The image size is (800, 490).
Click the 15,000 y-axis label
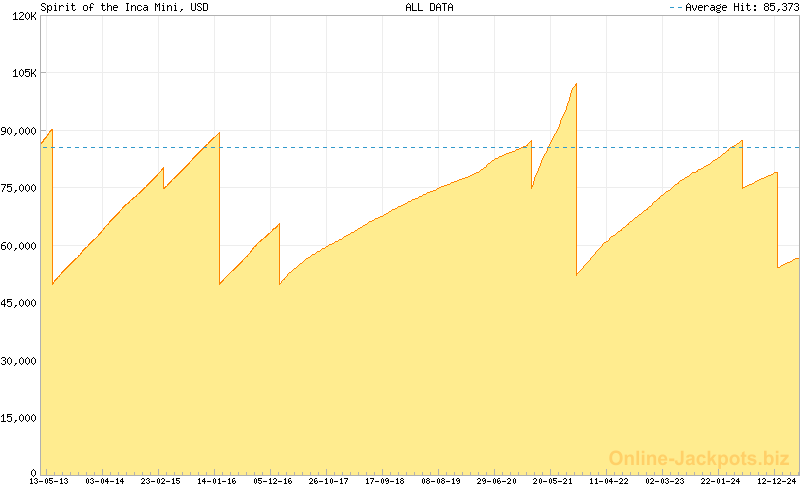point(20,418)
